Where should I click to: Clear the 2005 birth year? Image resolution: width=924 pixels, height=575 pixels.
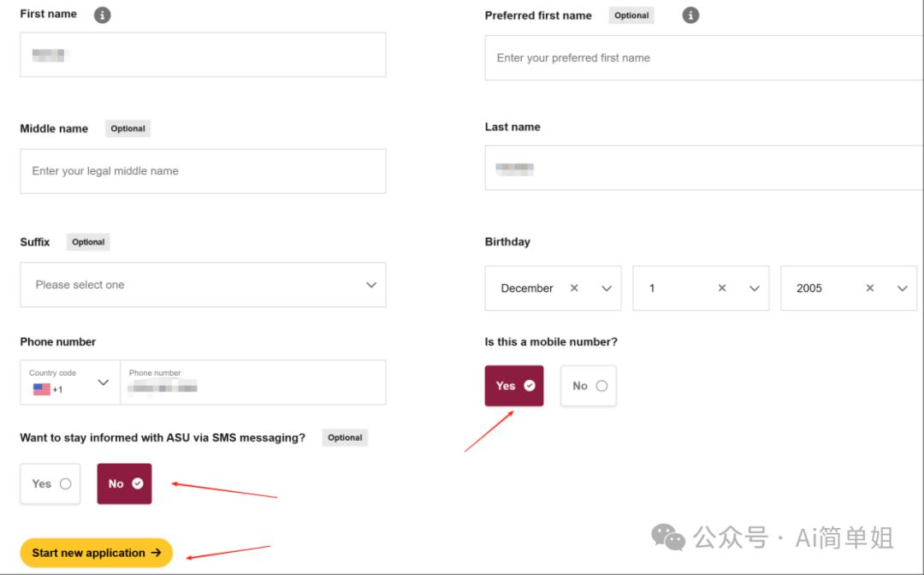coord(870,288)
